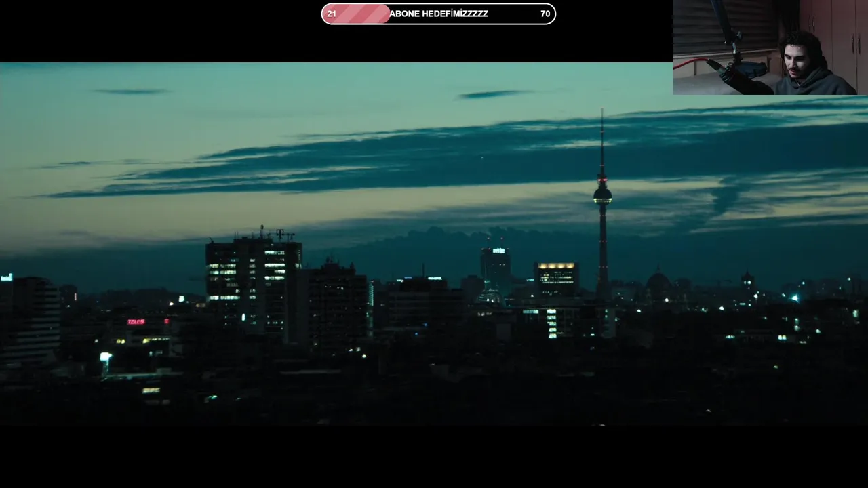Click the TV tower sphere in the video
The width and height of the screenshot is (868, 488).
click(x=602, y=196)
